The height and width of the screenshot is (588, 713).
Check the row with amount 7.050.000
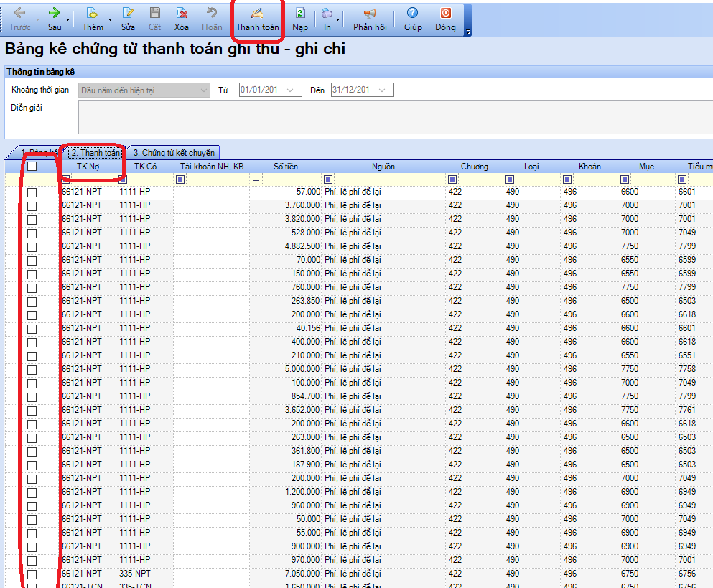pyautogui.click(x=32, y=575)
